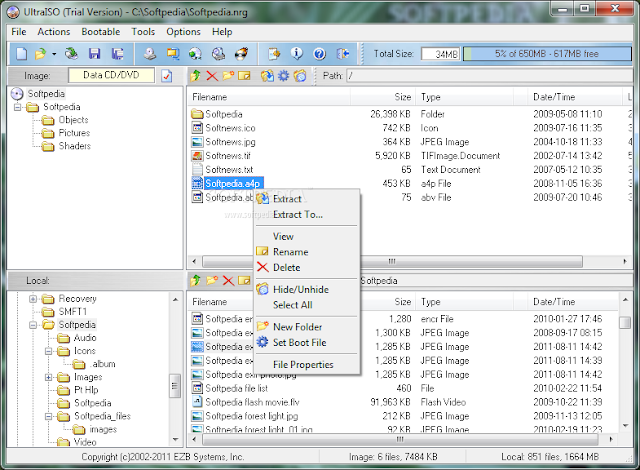This screenshot has height=470, width=640.
Task: Click the Mount to virtual drive icon
Action: pos(195,54)
